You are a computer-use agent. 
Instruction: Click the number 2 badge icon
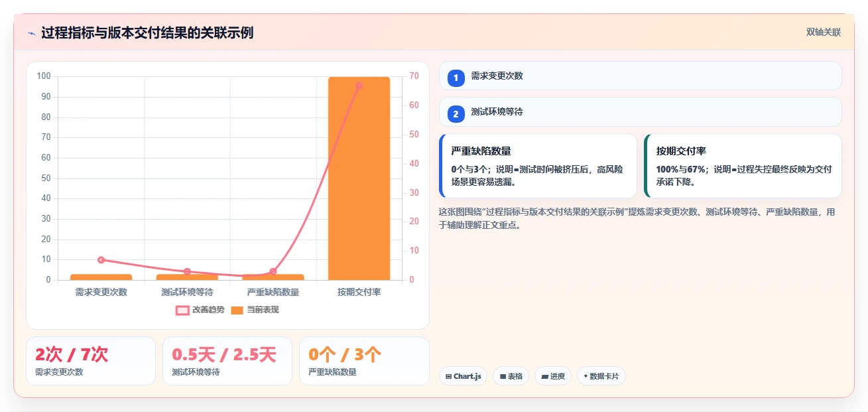click(x=456, y=114)
